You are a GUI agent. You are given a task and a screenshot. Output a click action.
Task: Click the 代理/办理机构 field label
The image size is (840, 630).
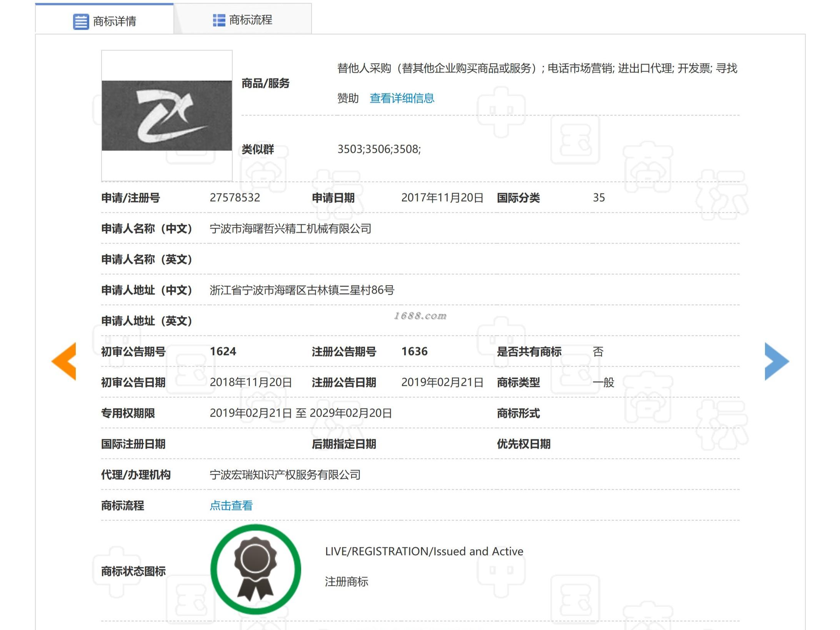pyautogui.click(x=136, y=475)
